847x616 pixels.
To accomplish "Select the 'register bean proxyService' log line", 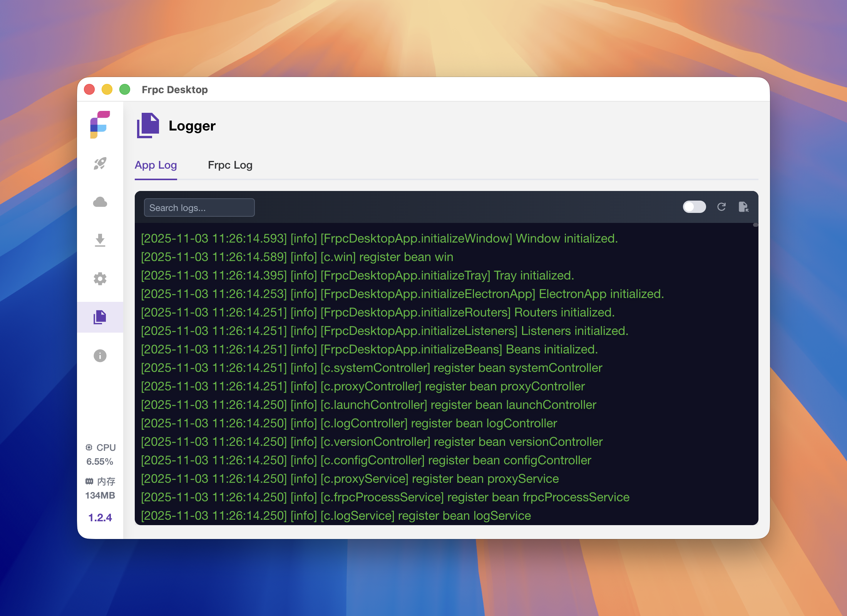I will [350, 479].
